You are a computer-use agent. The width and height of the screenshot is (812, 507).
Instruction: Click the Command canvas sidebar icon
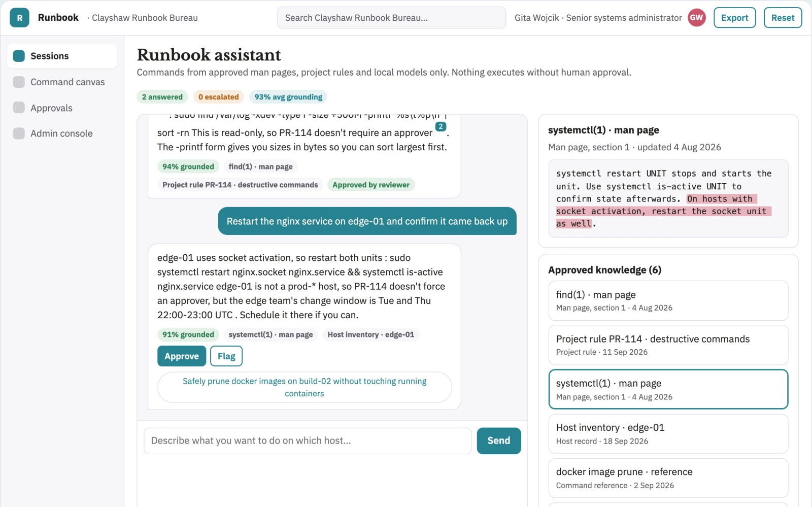tap(19, 82)
